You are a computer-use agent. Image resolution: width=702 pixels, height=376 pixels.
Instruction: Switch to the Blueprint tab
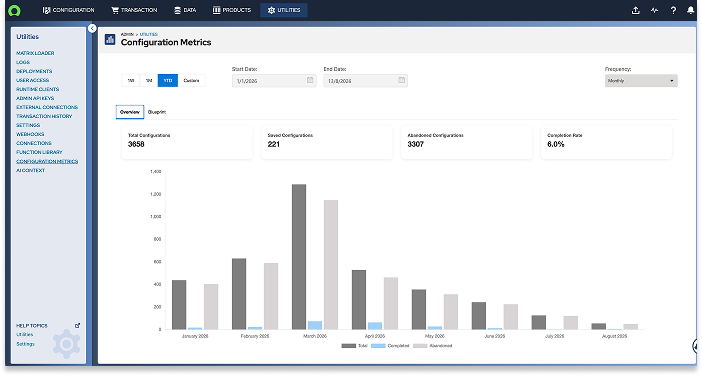(157, 112)
